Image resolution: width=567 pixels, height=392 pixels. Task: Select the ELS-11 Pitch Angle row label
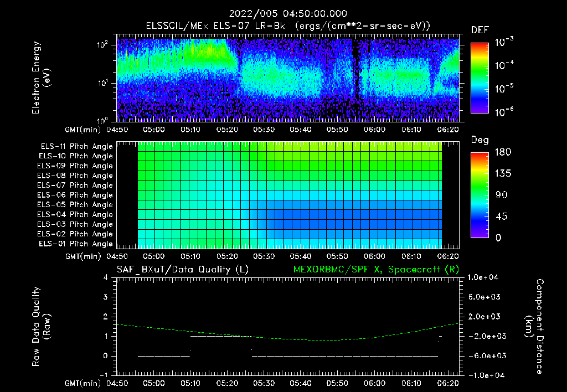(76, 147)
